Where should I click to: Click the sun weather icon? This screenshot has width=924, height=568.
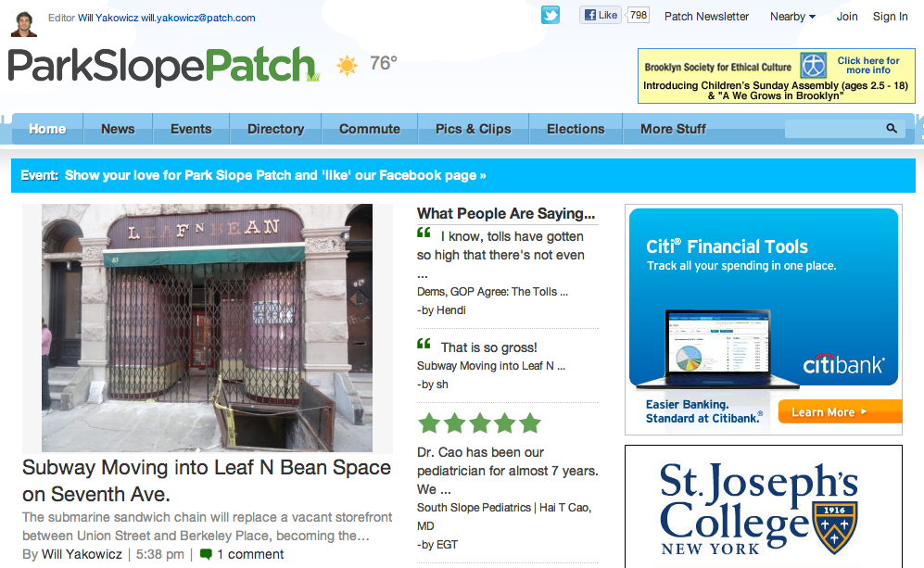[x=347, y=65]
